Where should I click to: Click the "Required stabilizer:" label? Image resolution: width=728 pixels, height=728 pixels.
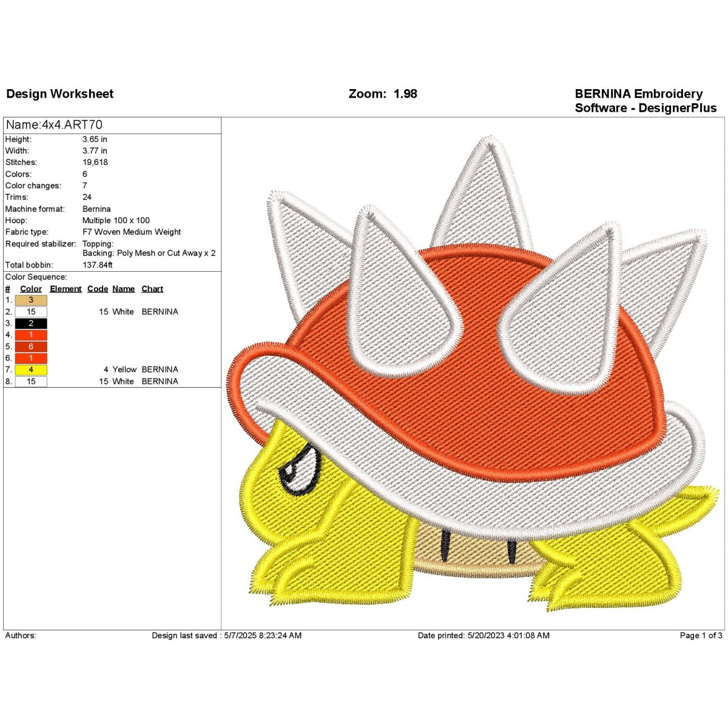pos(41,244)
